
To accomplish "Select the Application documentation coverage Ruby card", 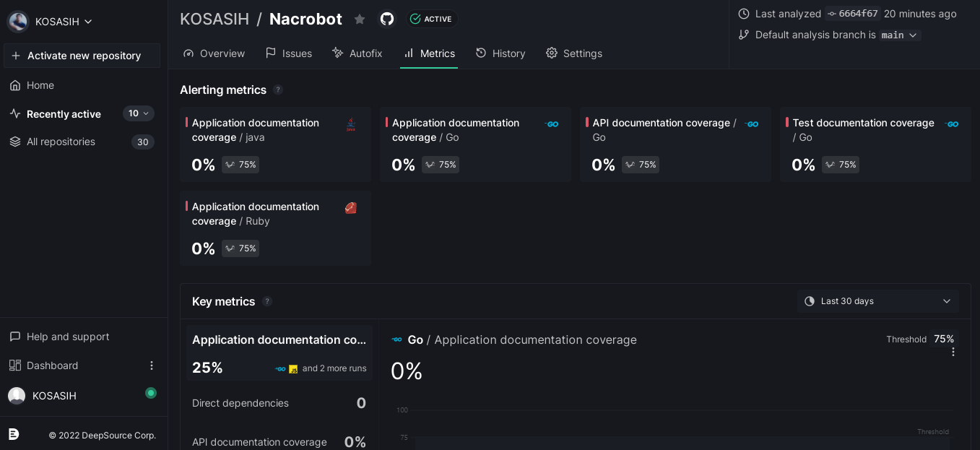I will pyautogui.click(x=275, y=228).
